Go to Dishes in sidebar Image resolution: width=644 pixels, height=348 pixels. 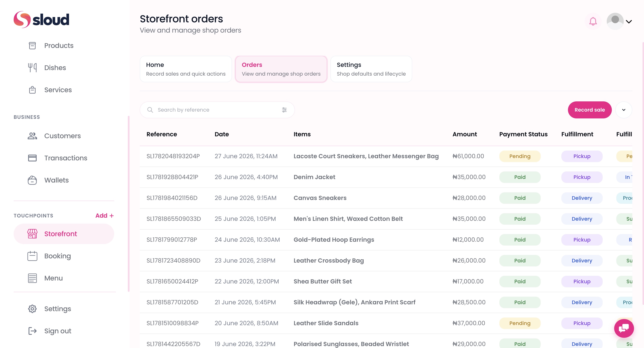tap(55, 68)
